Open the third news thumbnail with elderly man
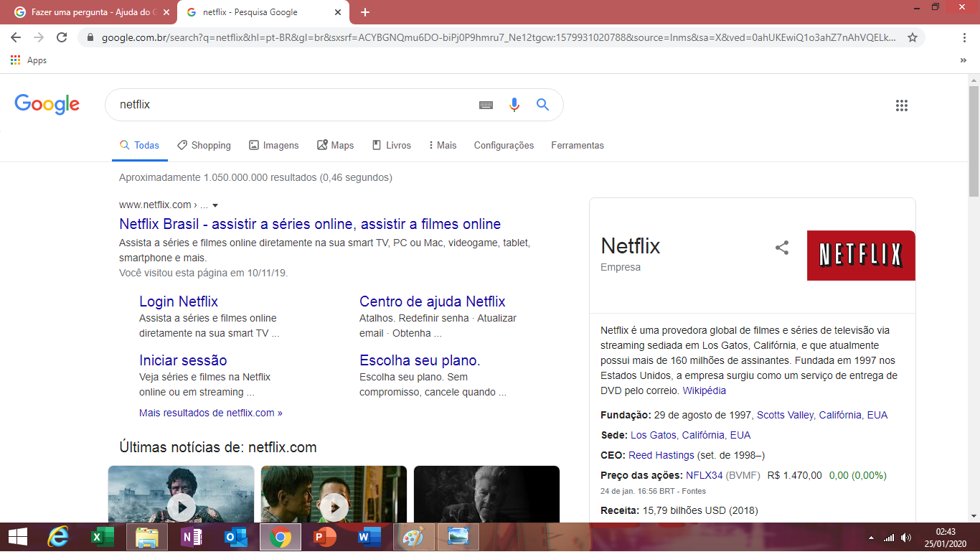Screen dimensions: 980x557 pyautogui.click(x=486, y=494)
